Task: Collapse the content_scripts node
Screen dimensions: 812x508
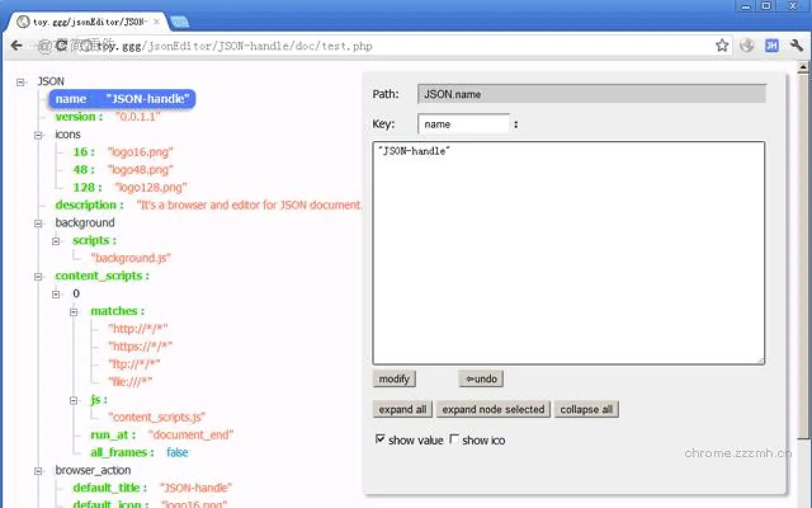Action: pos(37,276)
